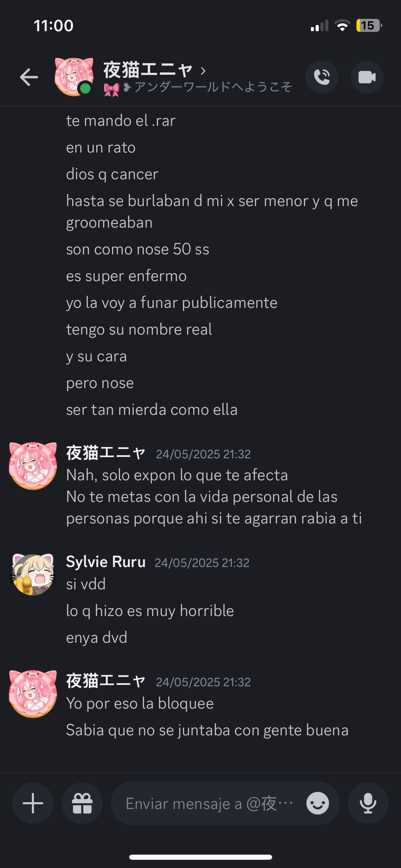Tap the header title 夜猫エニャ
401x868 pixels.
pos(148,70)
